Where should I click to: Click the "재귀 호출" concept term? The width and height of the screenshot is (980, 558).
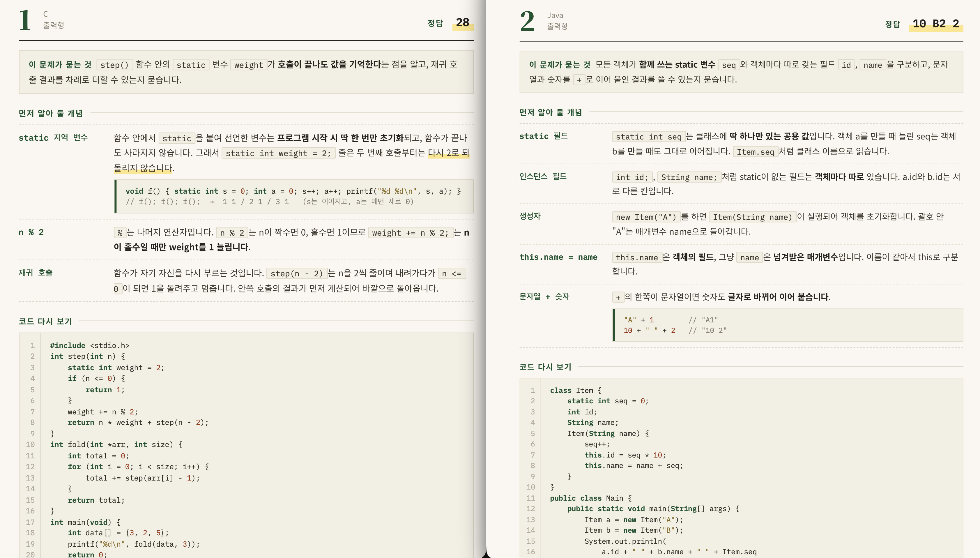point(36,273)
